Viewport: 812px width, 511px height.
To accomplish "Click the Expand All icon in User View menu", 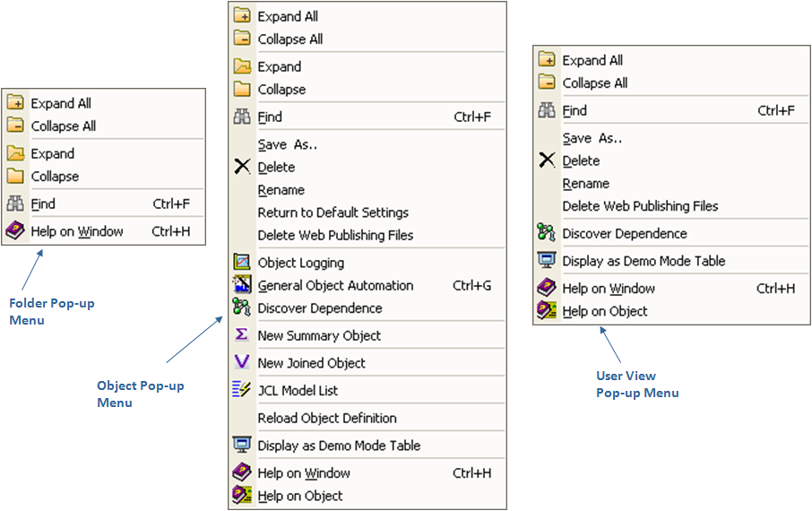I will click(x=547, y=59).
